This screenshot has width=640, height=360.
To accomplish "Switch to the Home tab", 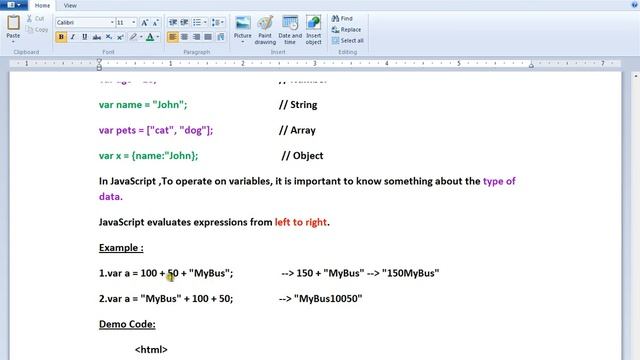I will click(x=42, y=5).
